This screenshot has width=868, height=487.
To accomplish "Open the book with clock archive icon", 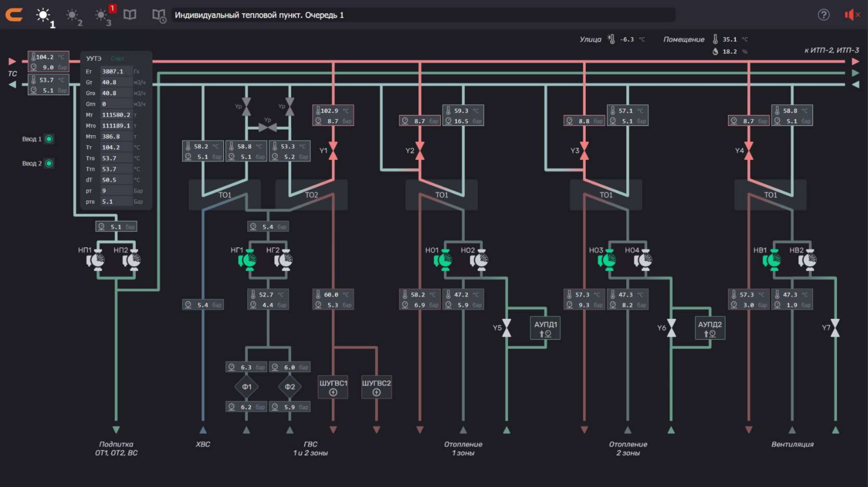I will click(x=159, y=15).
